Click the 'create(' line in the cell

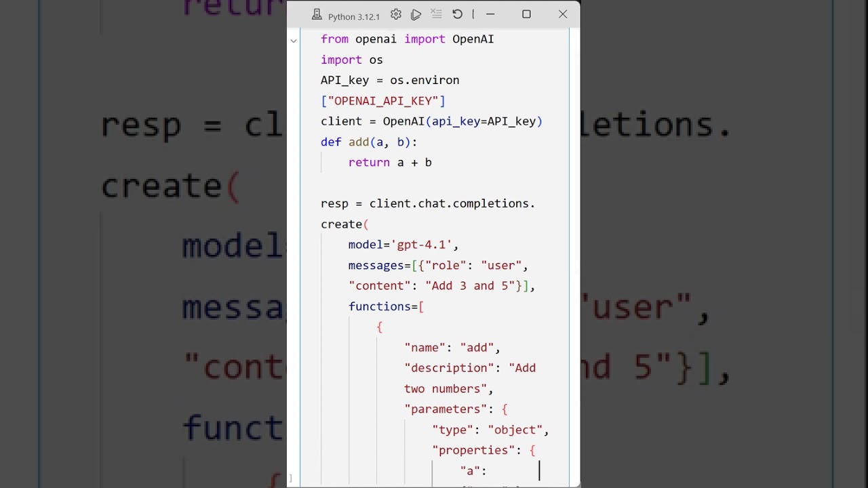point(344,224)
